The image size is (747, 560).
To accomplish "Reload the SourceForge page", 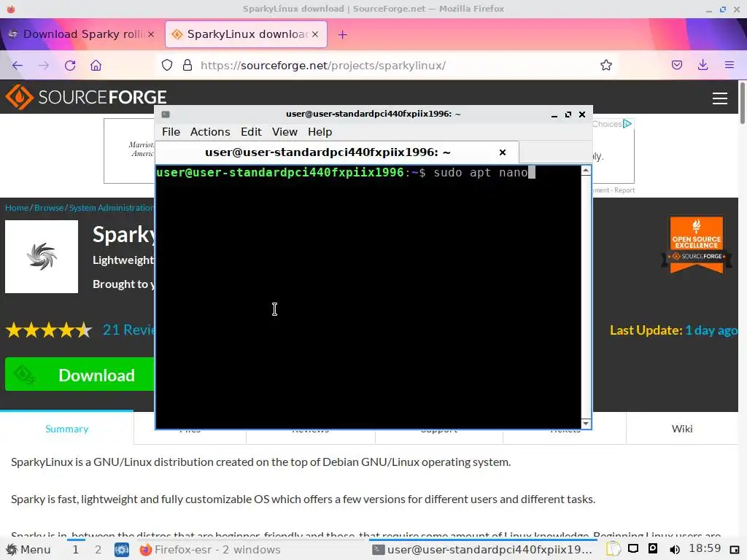I will [70, 65].
